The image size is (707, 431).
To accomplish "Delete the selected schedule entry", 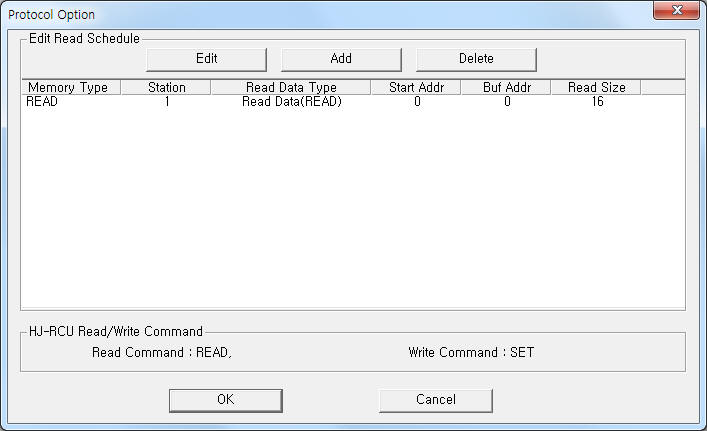I will click(476, 59).
